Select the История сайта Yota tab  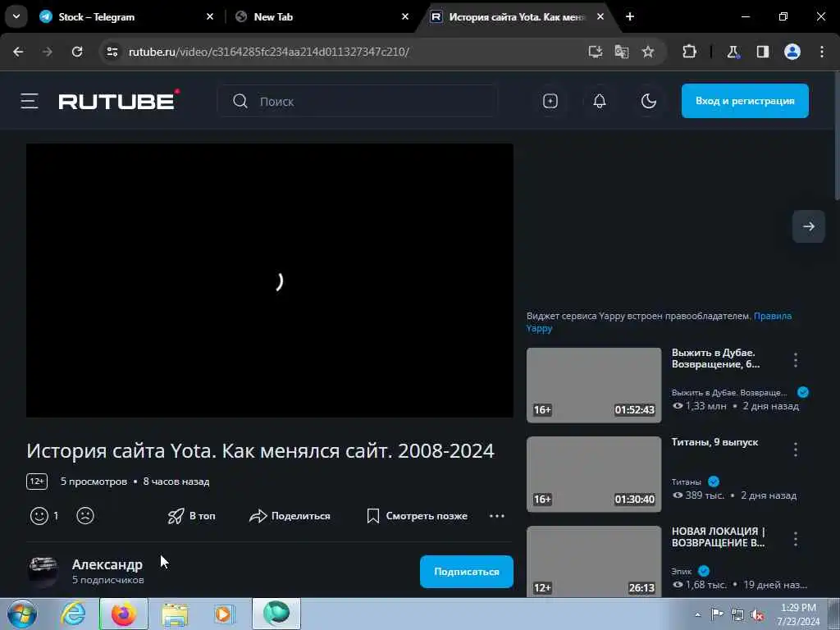(x=517, y=16)
